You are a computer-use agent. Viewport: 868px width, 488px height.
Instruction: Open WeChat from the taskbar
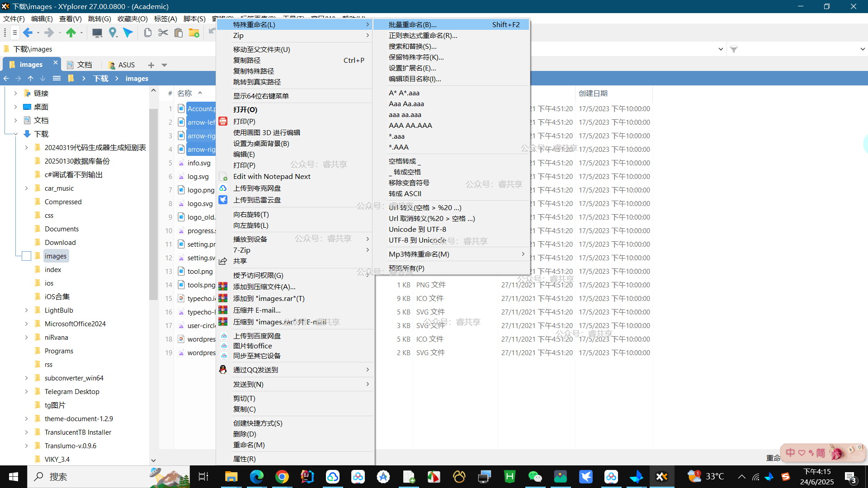click(x=535, y=477)
